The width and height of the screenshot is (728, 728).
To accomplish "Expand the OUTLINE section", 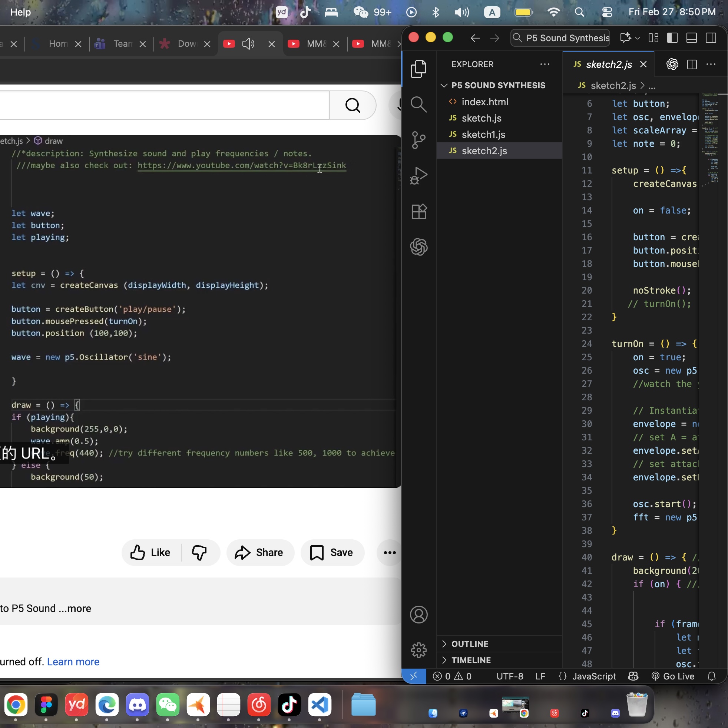I will click(469, 643).
